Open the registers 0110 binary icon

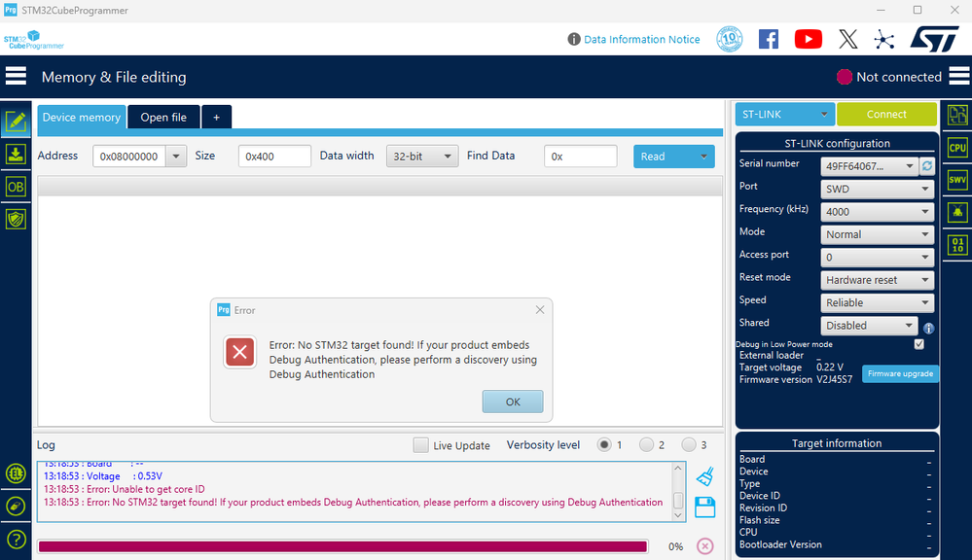[x=957, y=245]
